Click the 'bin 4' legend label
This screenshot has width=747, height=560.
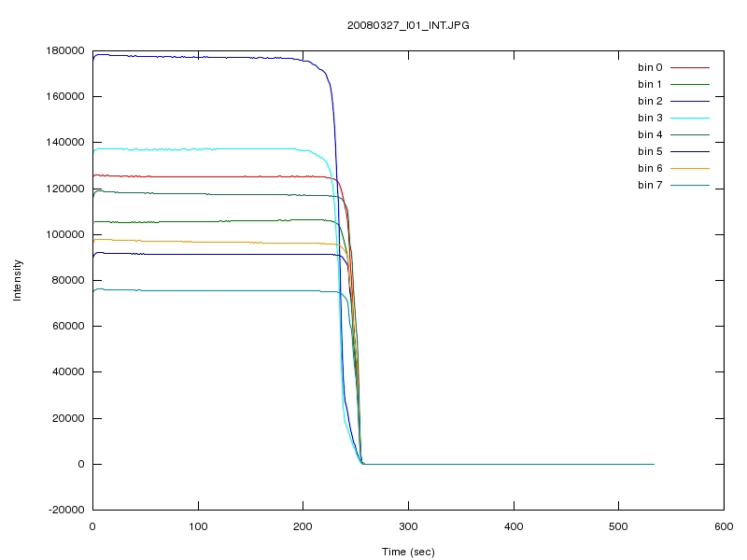[650, 134]
